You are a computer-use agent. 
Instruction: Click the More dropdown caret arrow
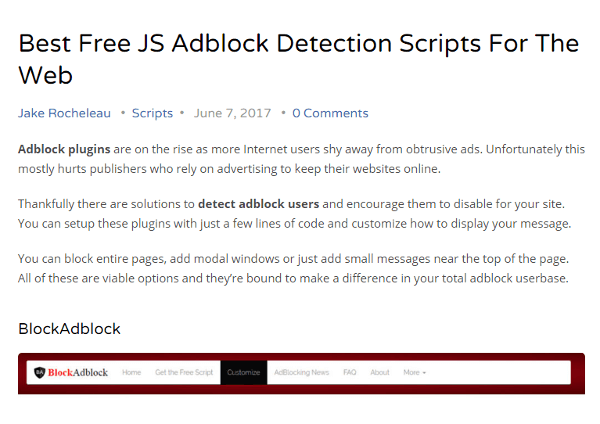(x=424, y=373)
